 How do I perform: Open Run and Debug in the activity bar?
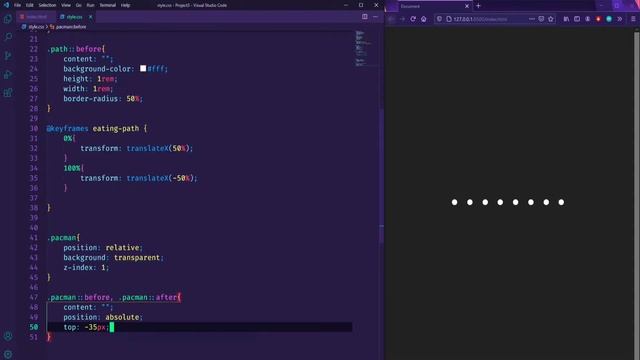point(8,74)
